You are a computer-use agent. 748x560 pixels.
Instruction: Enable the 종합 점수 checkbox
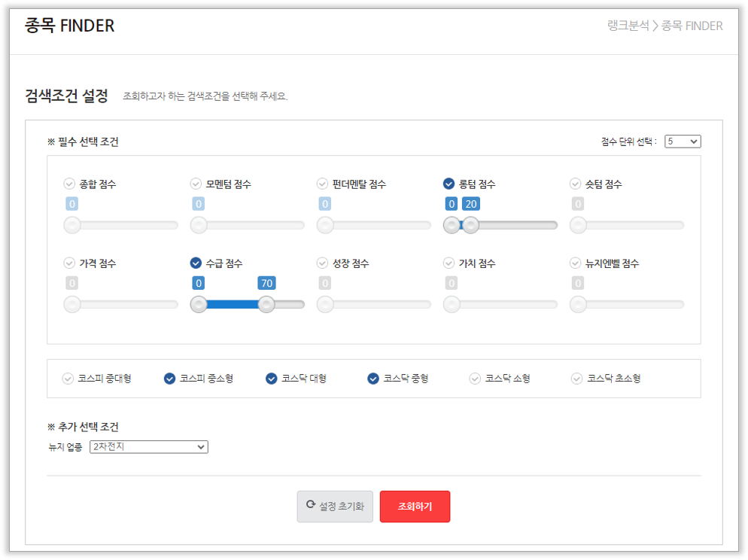(70, 184)
